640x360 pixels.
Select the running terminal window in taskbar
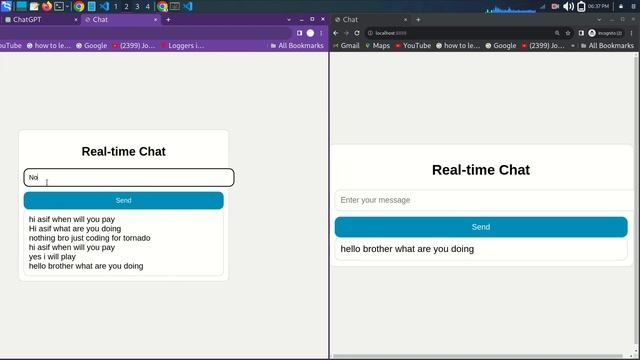175,6
